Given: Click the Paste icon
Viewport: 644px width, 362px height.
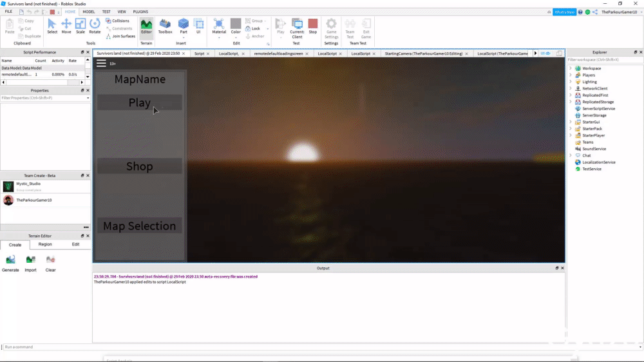Looking at the screenshot, I should (x=10, y=26).
